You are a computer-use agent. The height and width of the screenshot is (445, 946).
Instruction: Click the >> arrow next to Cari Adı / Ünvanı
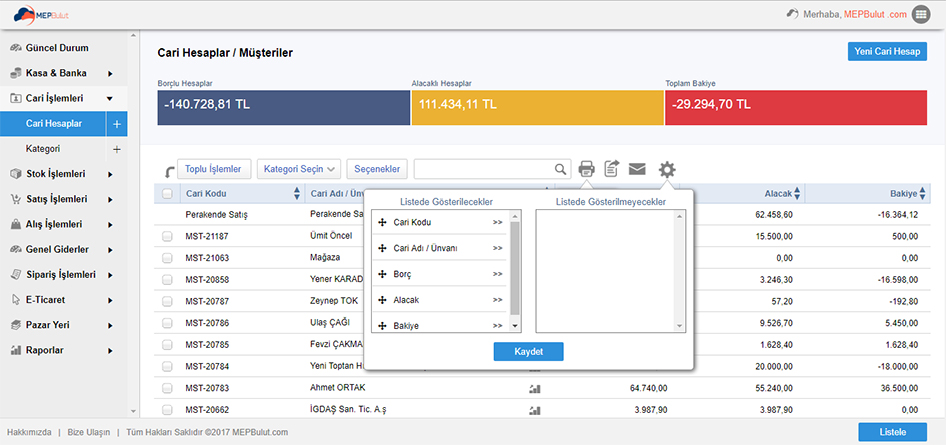pyautogui.click(x=497, y=248)
